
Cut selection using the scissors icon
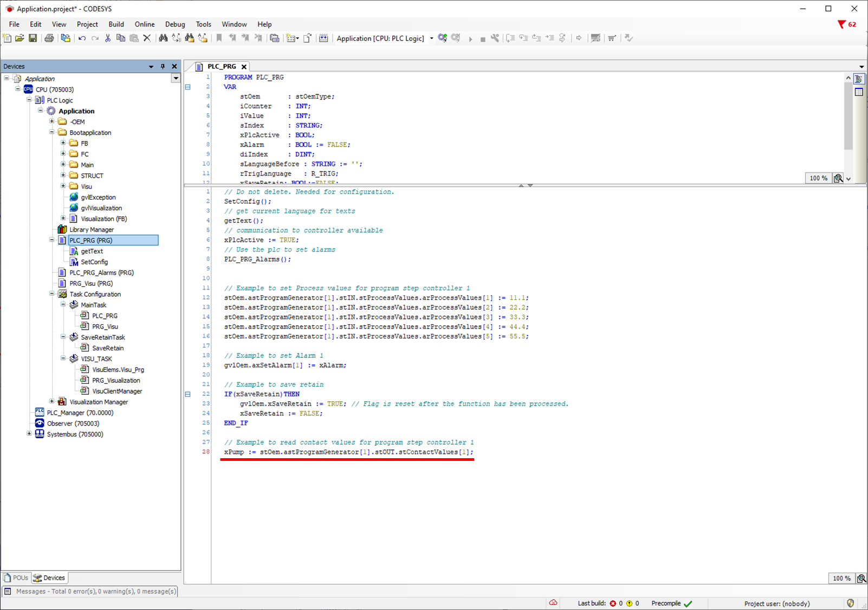pyautogui.click(x=108, y=38)
